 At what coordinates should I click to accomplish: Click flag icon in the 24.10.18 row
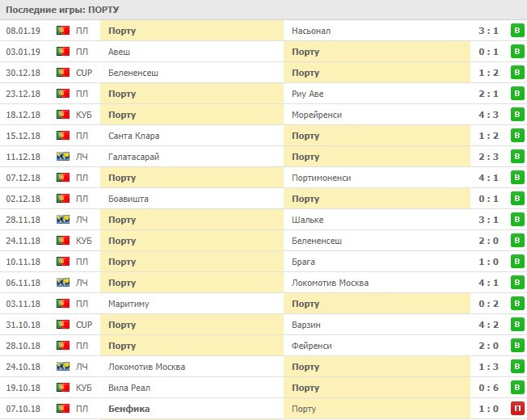click(x=62, y=367)
